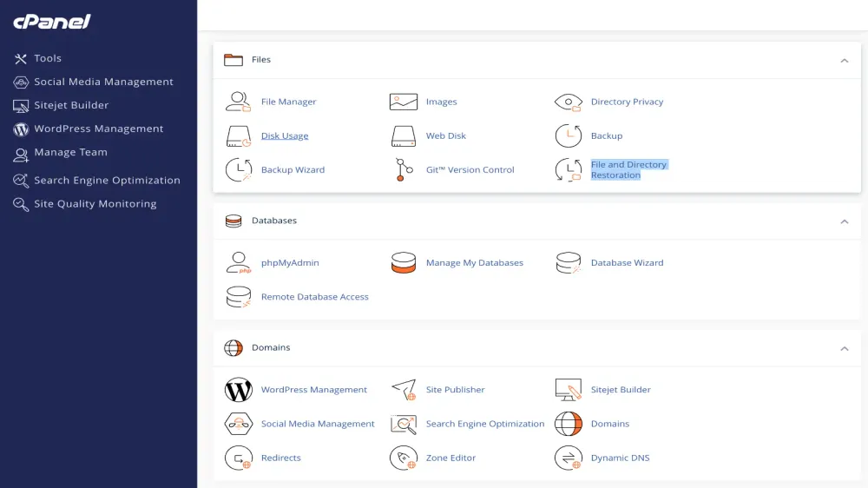Click the Manage My Databases icon
Viewport: 868px width, 488px height.
point(404,262)
